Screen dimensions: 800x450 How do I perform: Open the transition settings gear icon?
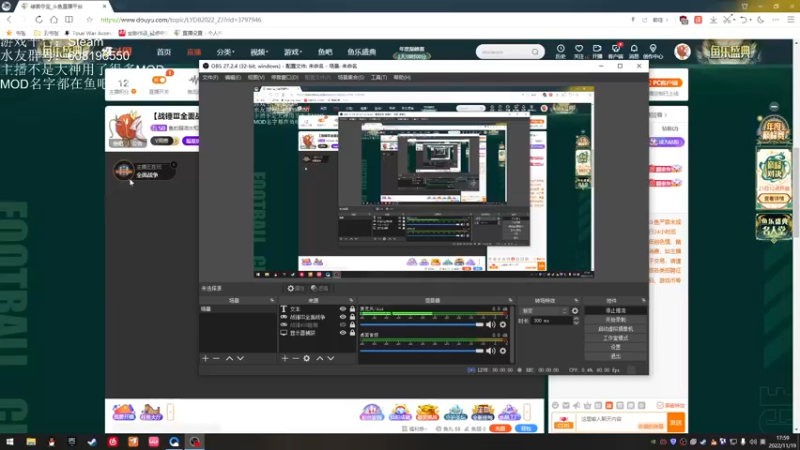(575, 311)
